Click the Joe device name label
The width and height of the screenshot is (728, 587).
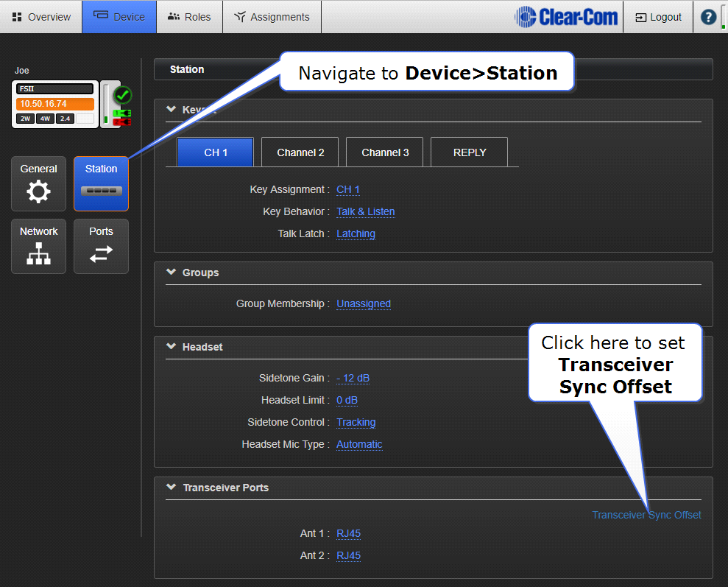(22, 71)
